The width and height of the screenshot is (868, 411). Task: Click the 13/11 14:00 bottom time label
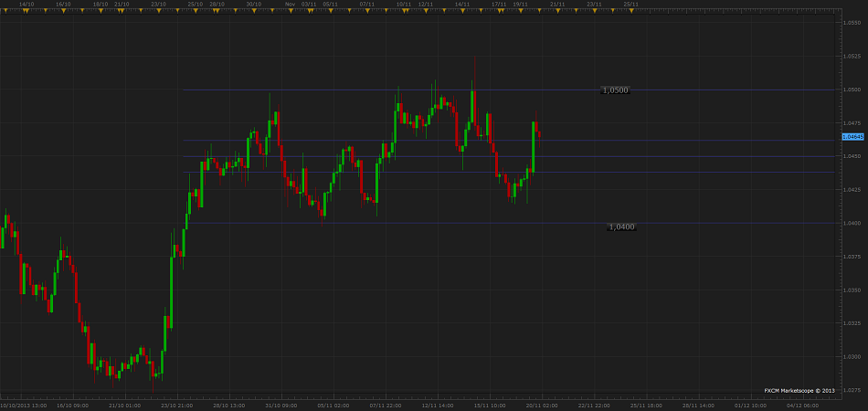[437, 404]
